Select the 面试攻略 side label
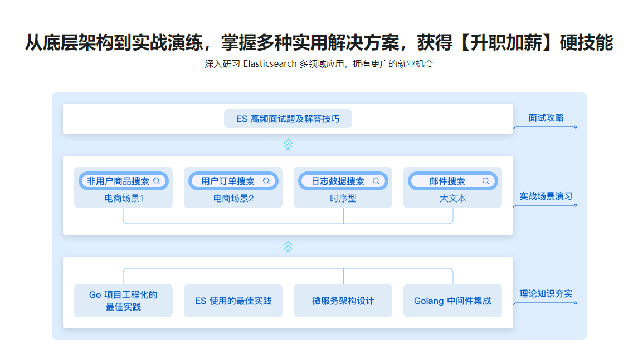Viewport: 638px width, 364px height. [546, 117]
